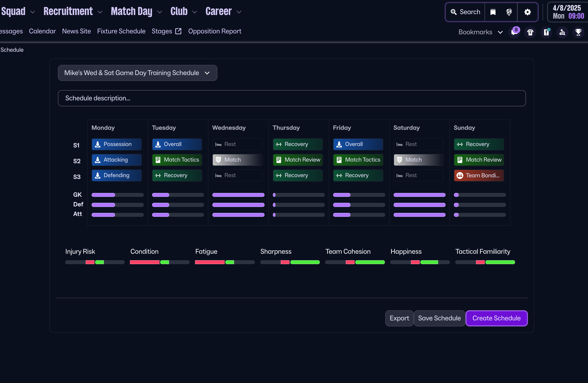
Task: Open the Match Day menu
Action: tap(131, 11)
